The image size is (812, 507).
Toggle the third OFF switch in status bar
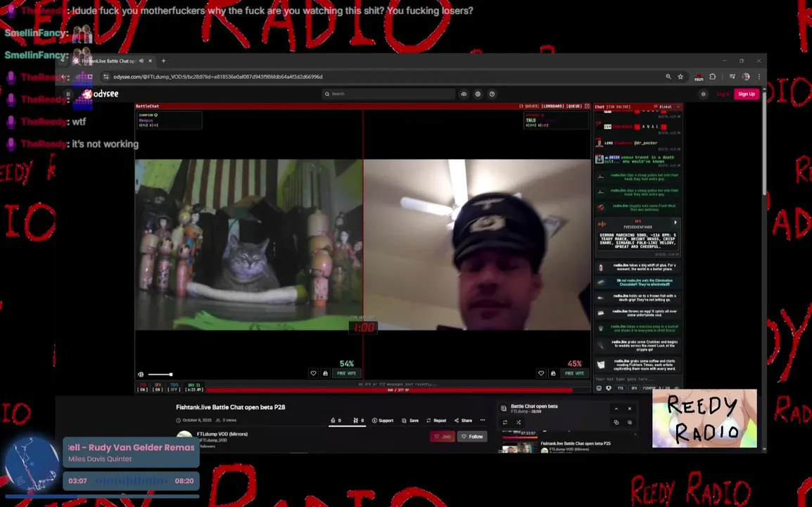(174, 387)
